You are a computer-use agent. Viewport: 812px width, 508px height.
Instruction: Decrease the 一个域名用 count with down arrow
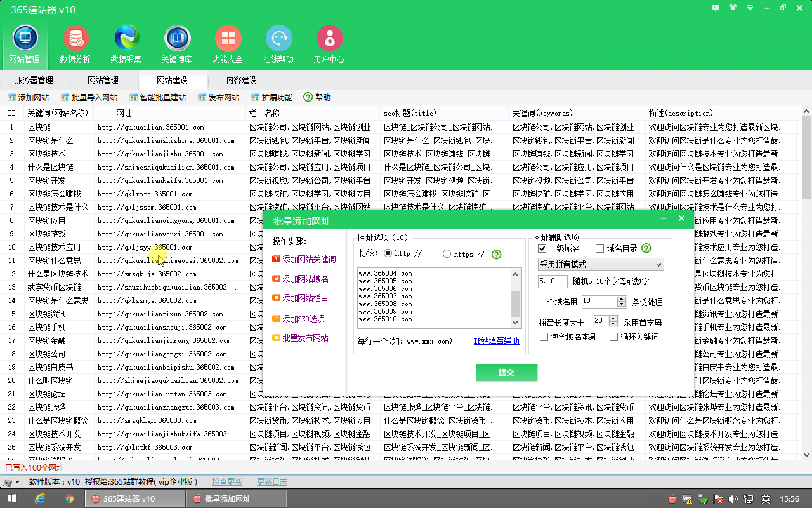tap(622, 304)
